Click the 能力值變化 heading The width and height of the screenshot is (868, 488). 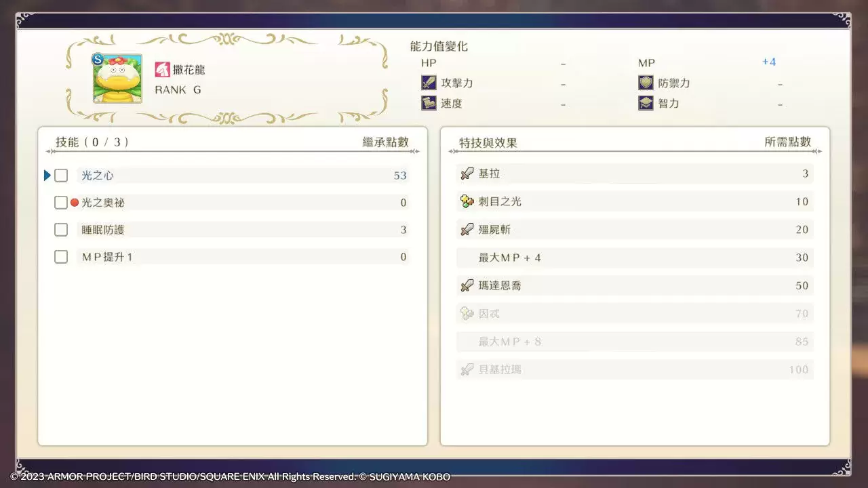tap(439, 46)
